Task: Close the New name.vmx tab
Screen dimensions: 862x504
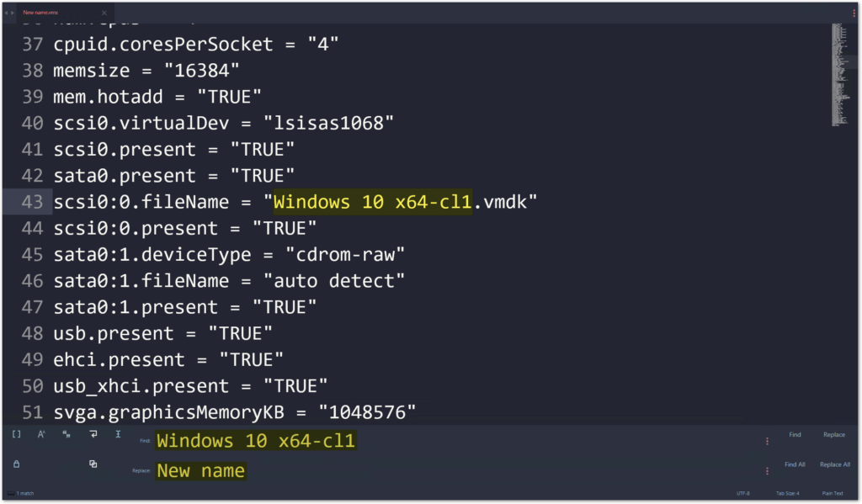Action: click(104, 13)
